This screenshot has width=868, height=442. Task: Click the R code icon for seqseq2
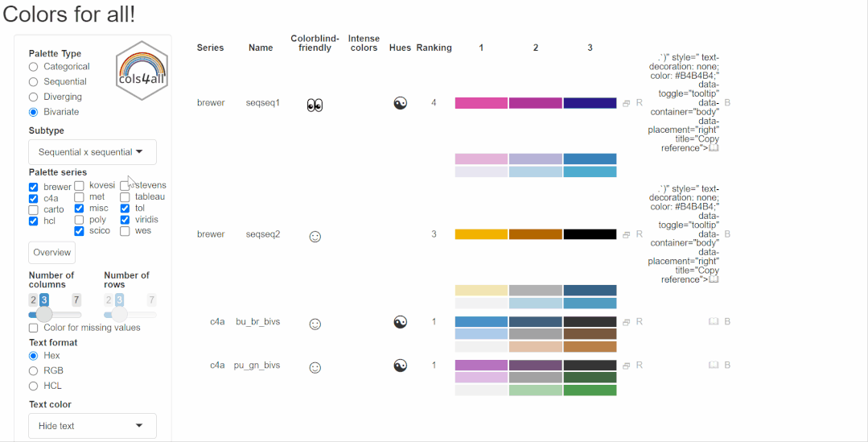click(640, 234)
